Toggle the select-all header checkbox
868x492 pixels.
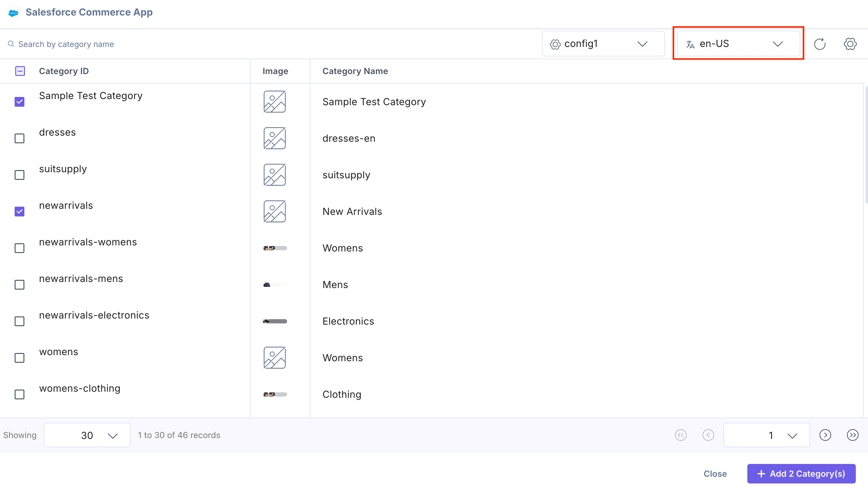(20, 71)
